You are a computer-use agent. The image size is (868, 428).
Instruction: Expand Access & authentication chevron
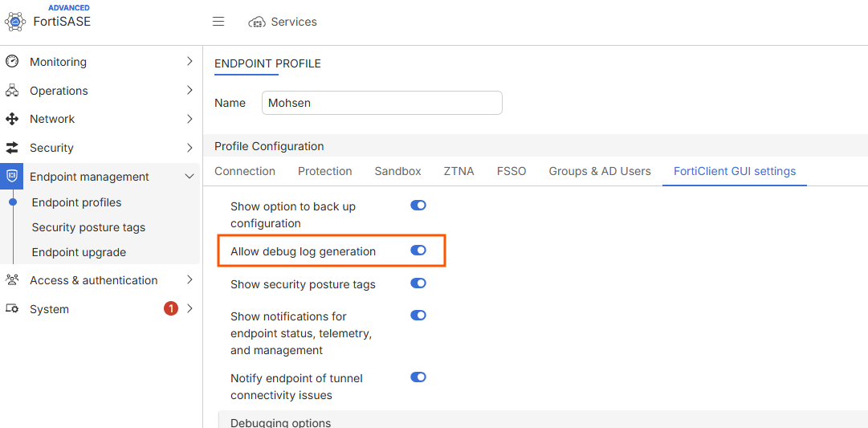(x=189, y=280)
